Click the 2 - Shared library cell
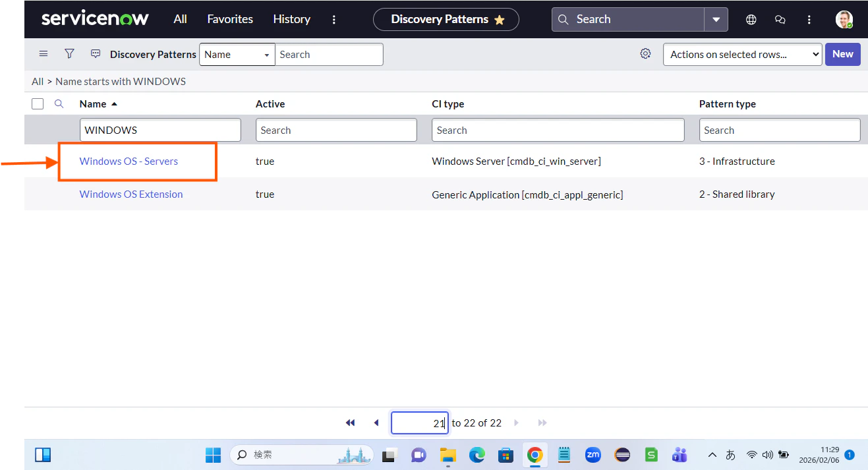Image resolution: width=868 pixels, height=470 pixels. (737, 194)
